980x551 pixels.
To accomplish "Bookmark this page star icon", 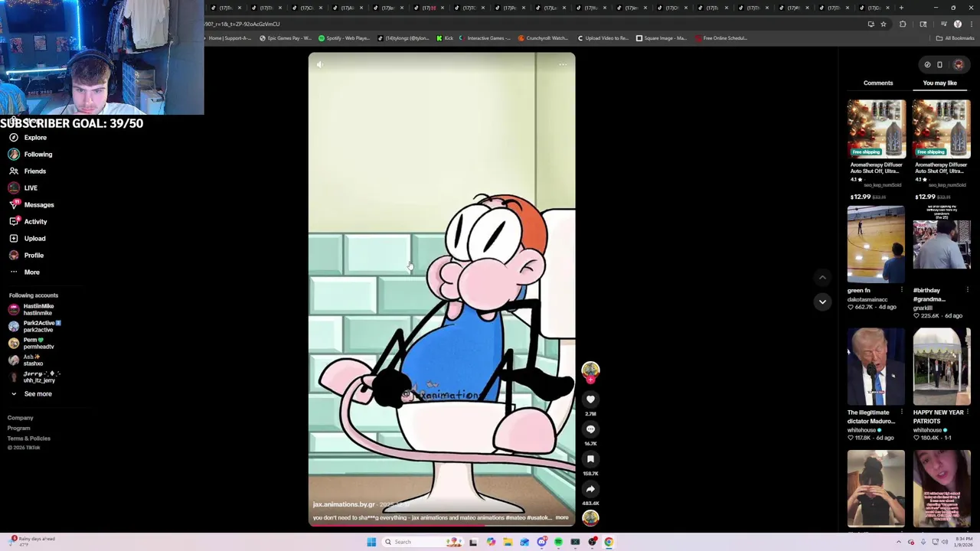I will pyautogui.click(x=883, y=24).
